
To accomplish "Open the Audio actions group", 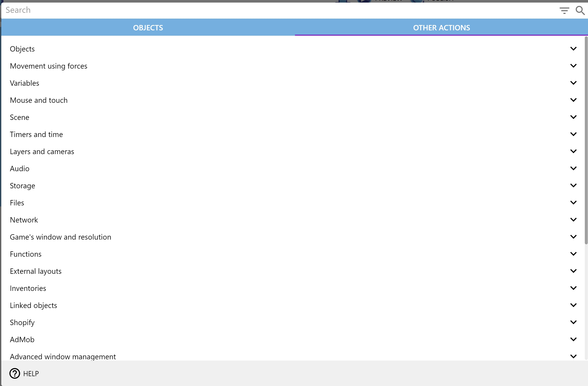I will 574,168.
